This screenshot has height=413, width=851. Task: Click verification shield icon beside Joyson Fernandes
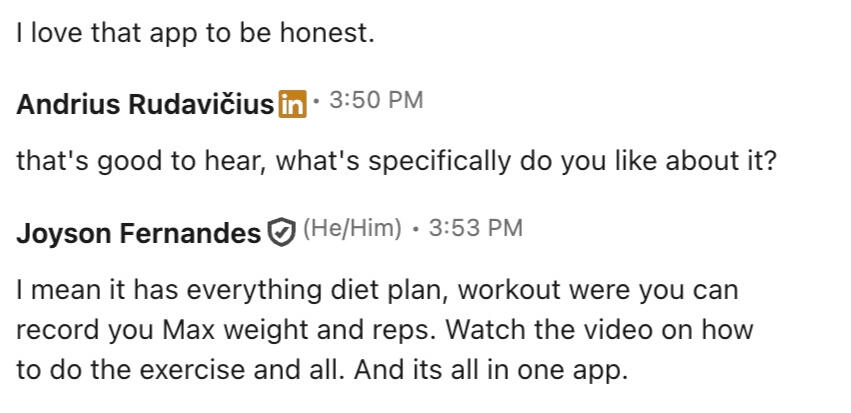coord(280,233)
